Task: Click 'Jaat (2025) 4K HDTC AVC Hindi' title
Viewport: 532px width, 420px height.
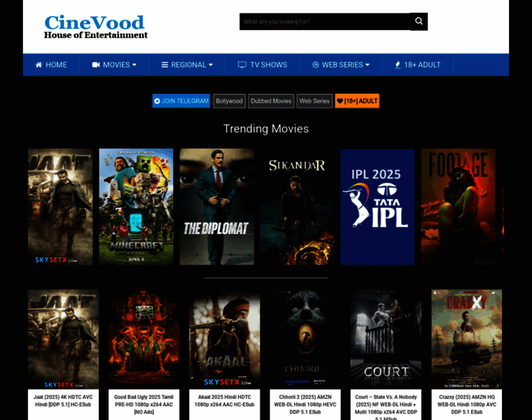Action: coord(63,400)
